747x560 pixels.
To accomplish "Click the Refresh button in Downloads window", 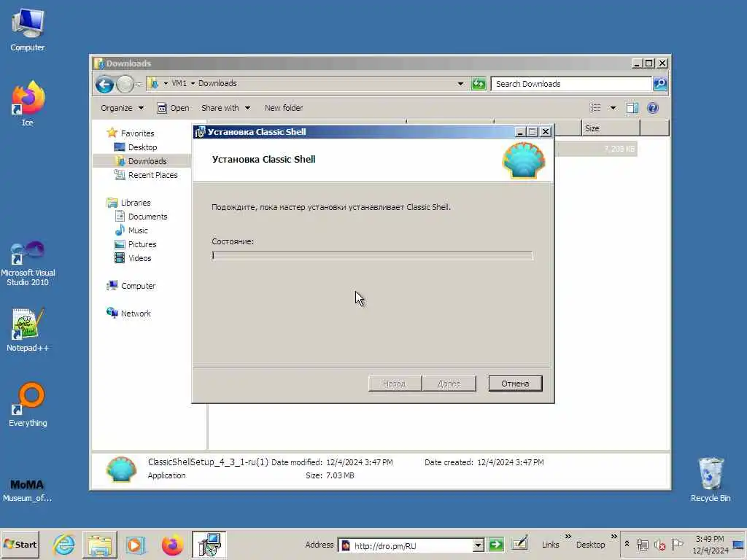I will (479, 84).
